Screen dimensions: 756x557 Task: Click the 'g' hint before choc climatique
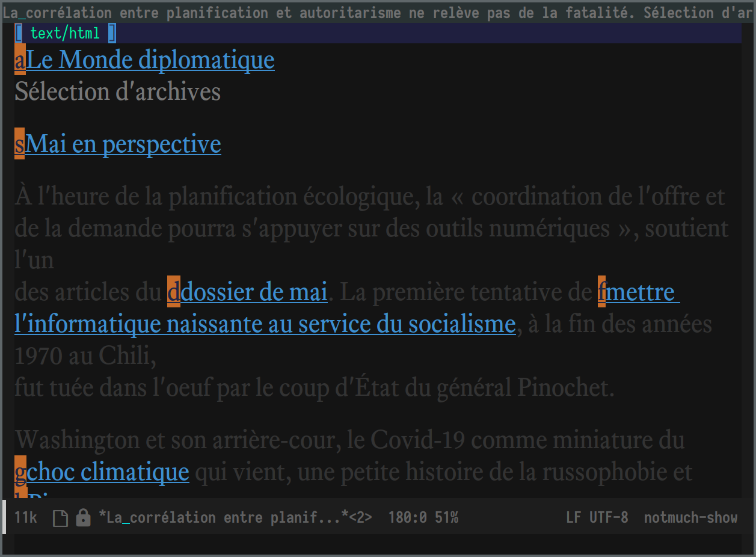[x=20, y=472]
